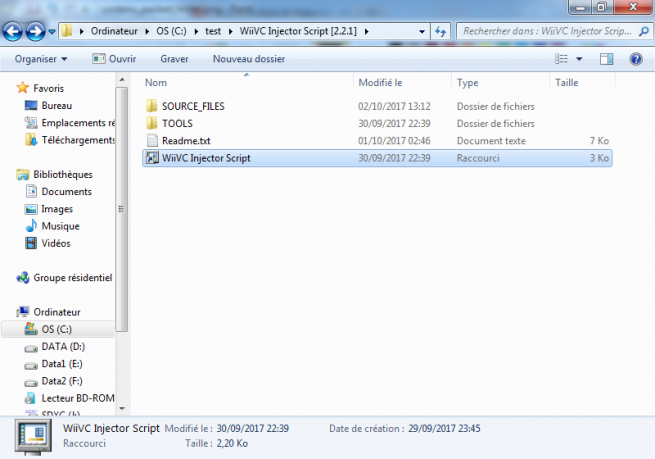Click the navigation pane scrollbar thumb
Viewport: 655px width, 459px height.
(x=122, y=209)
